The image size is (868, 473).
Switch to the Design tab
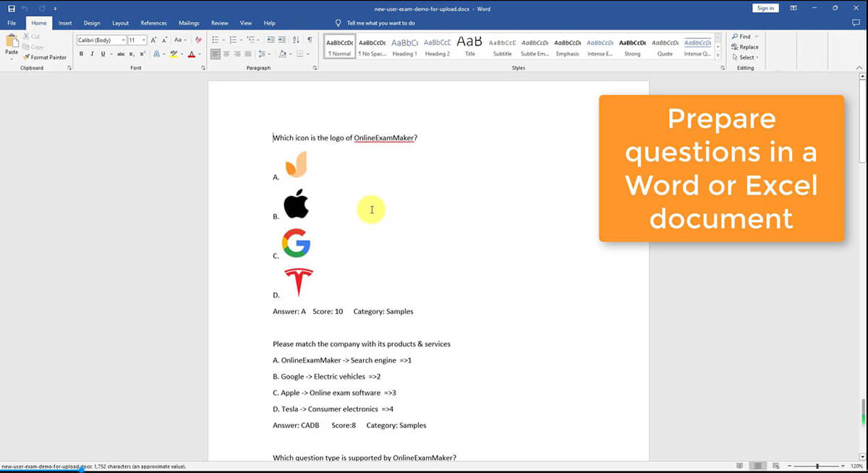click(92, 23)
